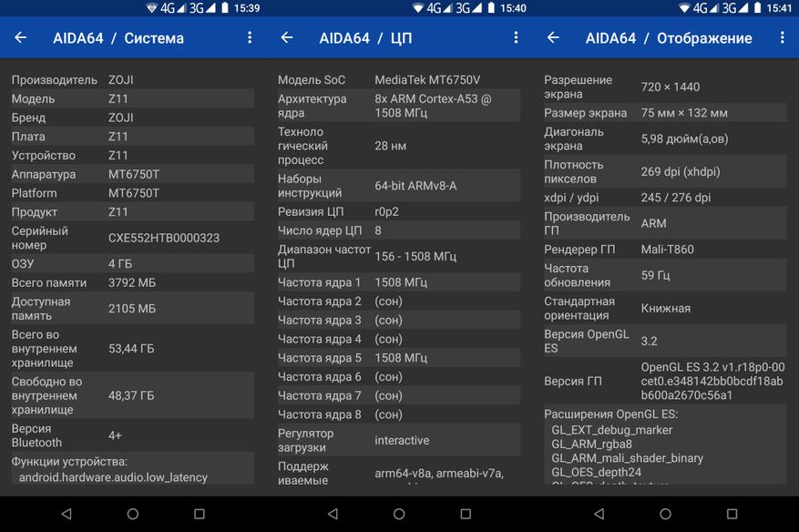Screen dimensions: 799x532
Task: Tap the pixel density value 269 dpi (xhdpi)
Action: tap(681, 172)
